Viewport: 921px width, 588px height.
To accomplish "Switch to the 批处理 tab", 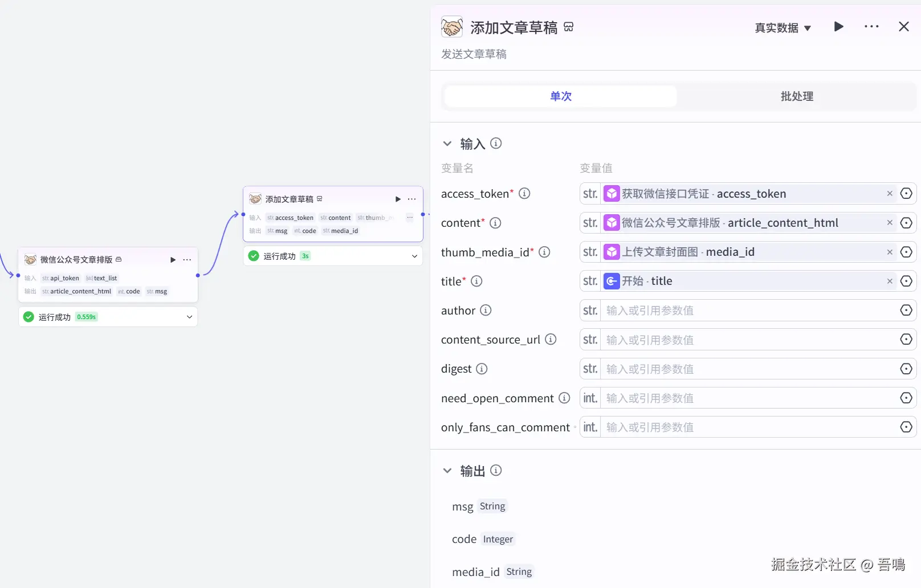I will (x=797, y=96).
